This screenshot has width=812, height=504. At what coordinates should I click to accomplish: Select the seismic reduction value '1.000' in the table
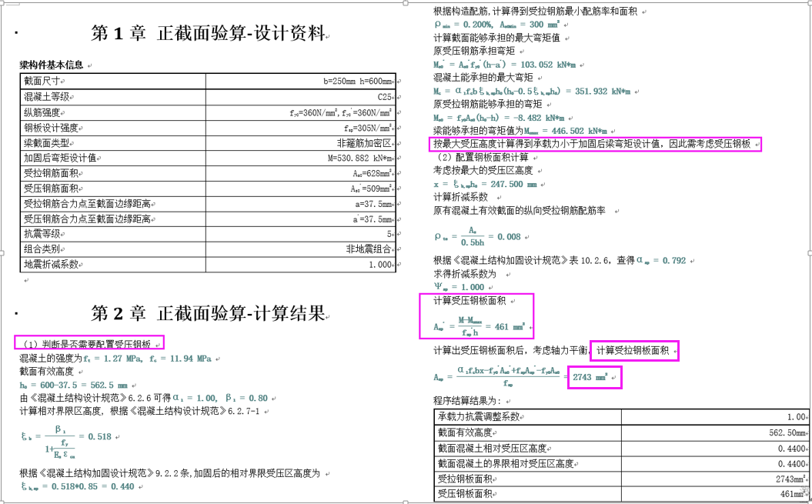(380, 265)
